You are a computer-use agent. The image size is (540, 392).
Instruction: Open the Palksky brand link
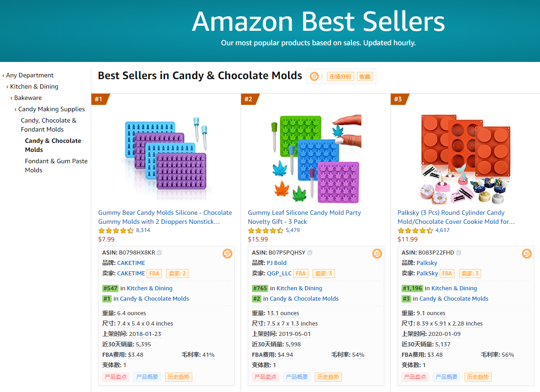tap(426, 263)
